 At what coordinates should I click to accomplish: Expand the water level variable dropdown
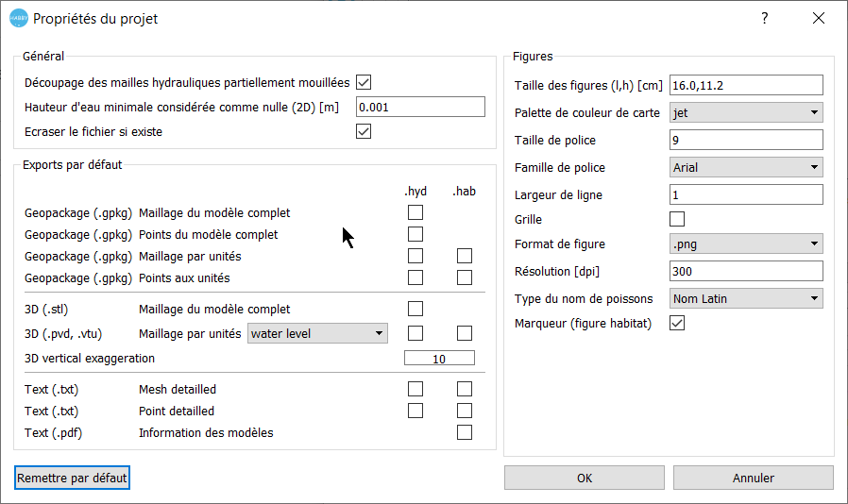pos(317,333)
